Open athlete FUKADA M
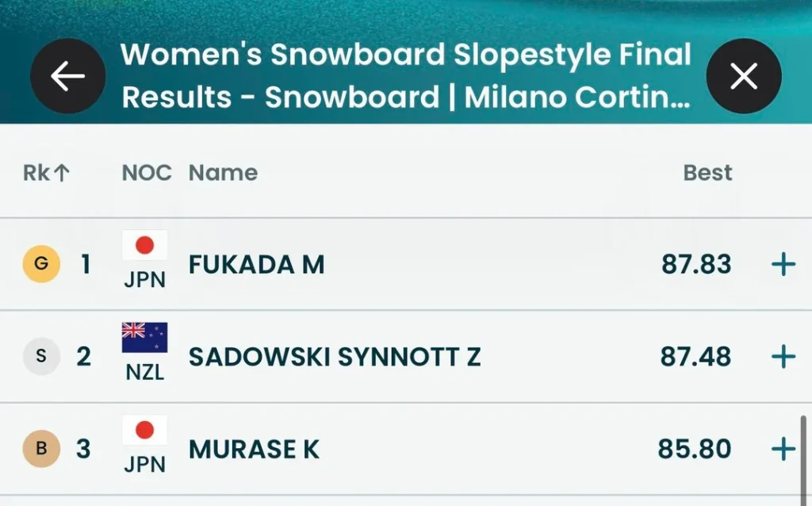The image size is (812, 506). [x=256, y=264]
